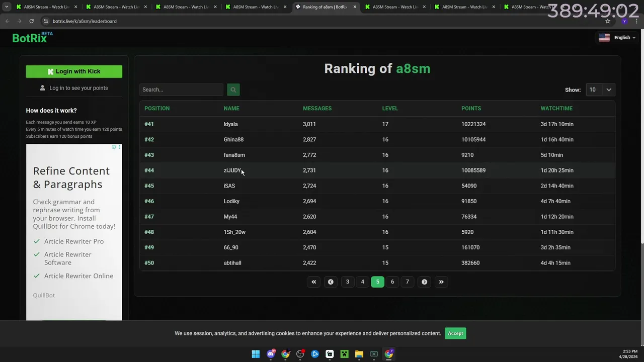644x362 pixels.
Task: Click the MESSAGES column header
Action: point(317,108)
